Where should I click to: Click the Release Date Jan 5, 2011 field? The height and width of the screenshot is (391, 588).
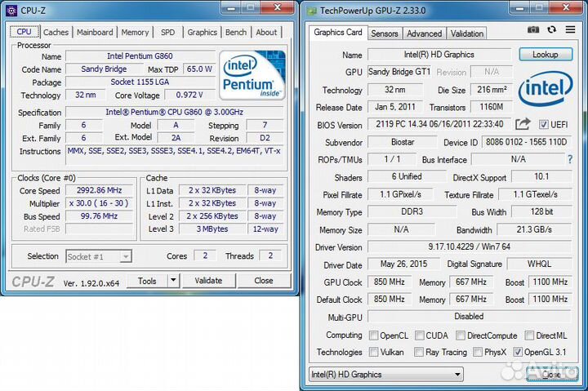click(x=395, y=107)
